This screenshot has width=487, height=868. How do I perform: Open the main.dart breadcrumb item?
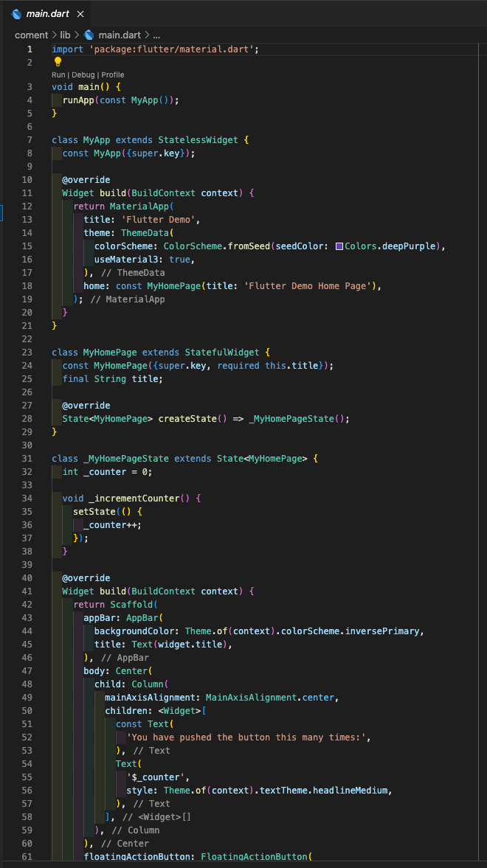tap(118, 35)
